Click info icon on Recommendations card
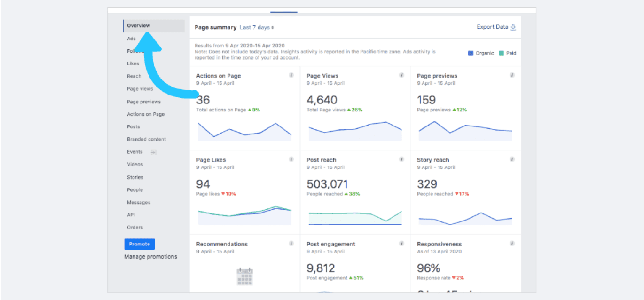 click(291, 244)
